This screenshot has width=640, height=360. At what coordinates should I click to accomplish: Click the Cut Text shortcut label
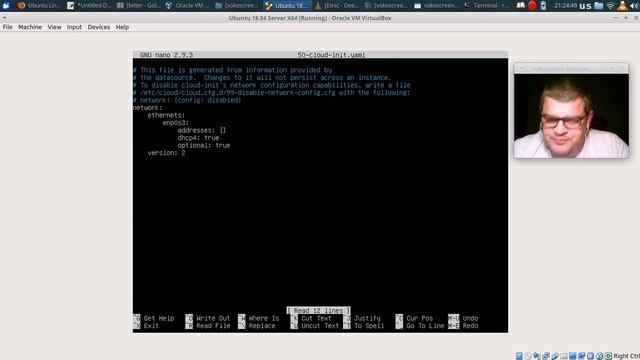pyautogui.click(x=316, y=318)
